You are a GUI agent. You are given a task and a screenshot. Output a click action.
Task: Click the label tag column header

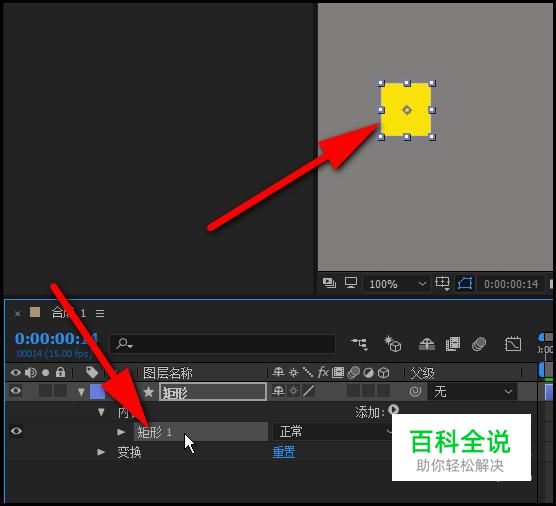[92, 372]
